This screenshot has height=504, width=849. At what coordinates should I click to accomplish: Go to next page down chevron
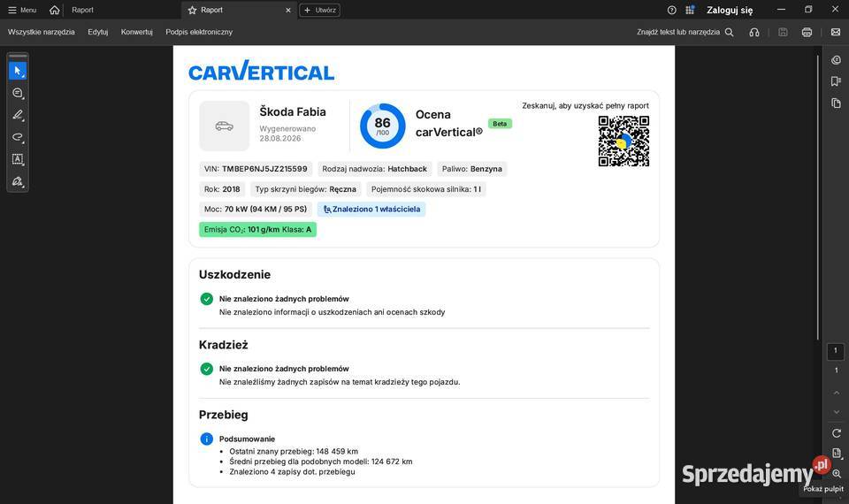(836, 413)
